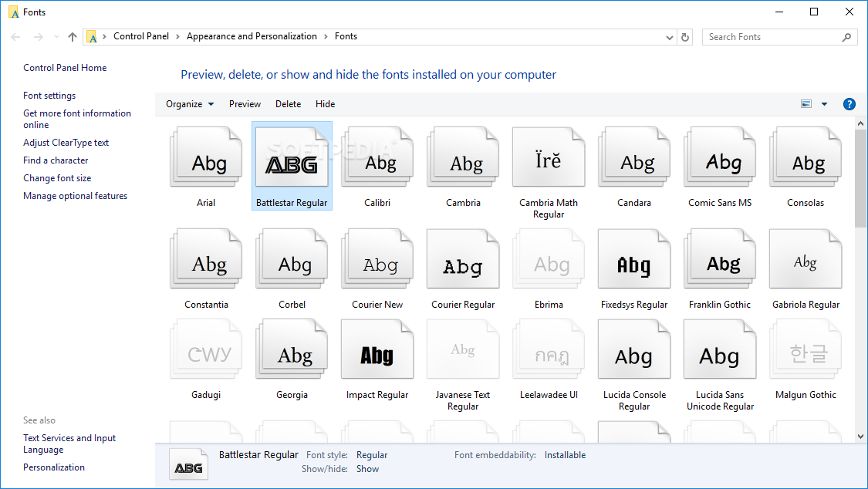Open Control Panel Home link

click(x=65, y=67)
